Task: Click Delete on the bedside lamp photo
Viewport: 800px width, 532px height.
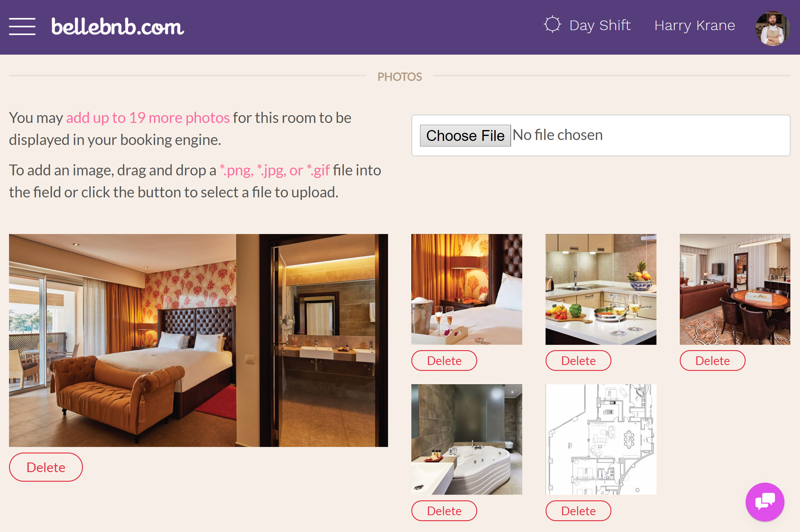Action: pyautogui.click(x=445, y=360)
